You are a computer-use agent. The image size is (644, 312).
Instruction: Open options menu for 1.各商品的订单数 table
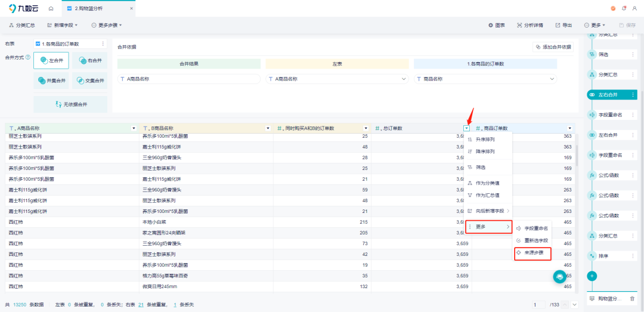[x=103, y=44]
